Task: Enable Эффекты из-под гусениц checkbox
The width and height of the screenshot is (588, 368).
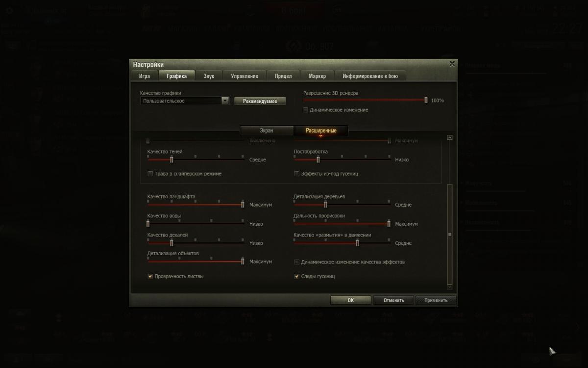Action: [296, 174]
